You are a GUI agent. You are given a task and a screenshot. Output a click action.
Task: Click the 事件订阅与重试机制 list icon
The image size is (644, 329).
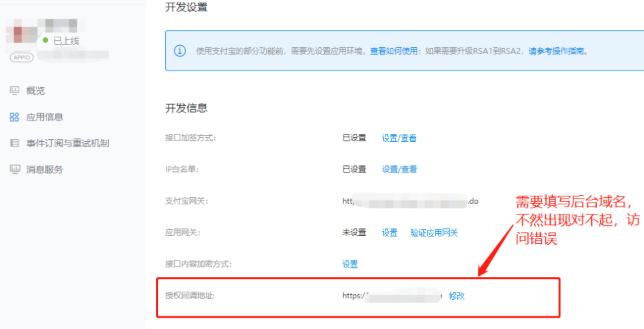tap(14, 143)
